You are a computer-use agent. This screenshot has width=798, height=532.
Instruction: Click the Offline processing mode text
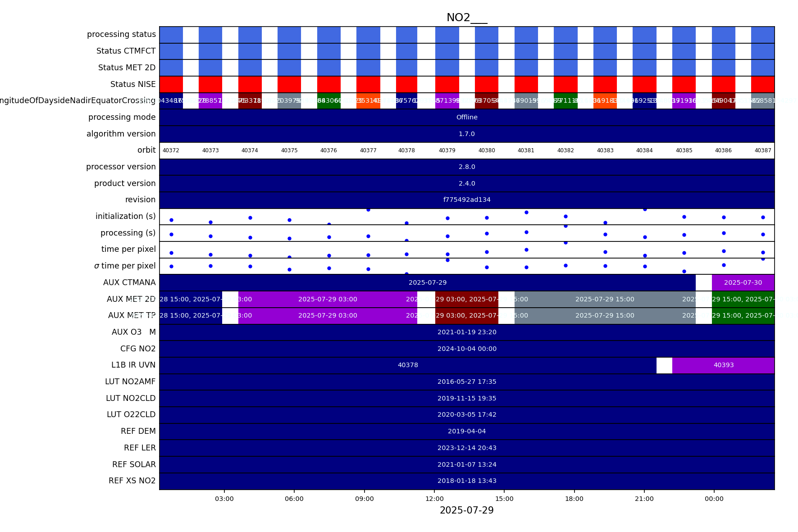[466, 118]
